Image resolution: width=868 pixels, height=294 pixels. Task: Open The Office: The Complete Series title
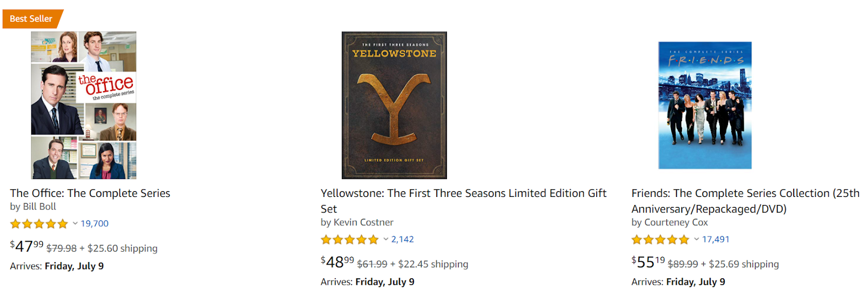click(90, 194)
